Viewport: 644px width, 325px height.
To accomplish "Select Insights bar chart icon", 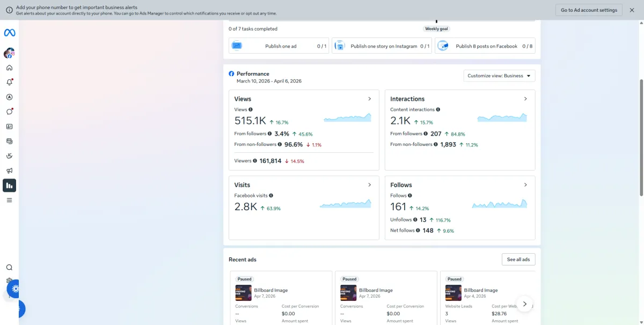I will 9,186.
